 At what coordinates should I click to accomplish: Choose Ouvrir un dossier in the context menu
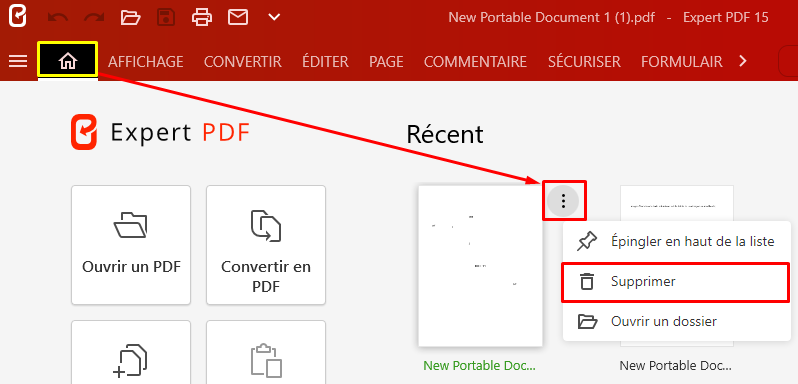pyautogui.click(x=677, y=321)
